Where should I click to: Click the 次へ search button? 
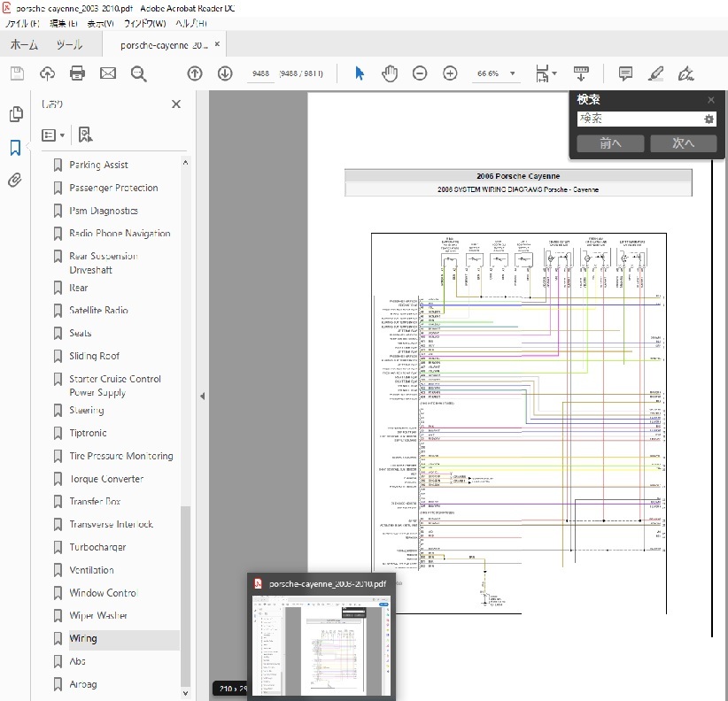[683, 143]
